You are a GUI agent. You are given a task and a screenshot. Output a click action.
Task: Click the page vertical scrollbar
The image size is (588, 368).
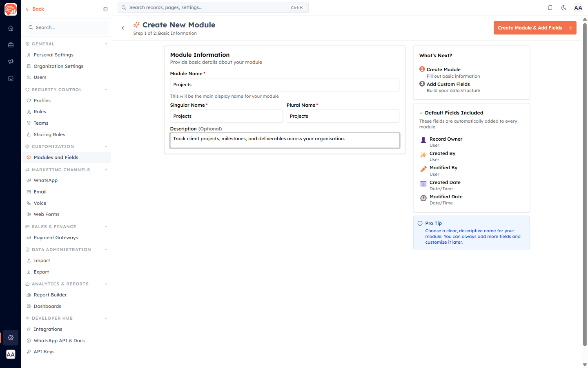(x=585, y=184)
